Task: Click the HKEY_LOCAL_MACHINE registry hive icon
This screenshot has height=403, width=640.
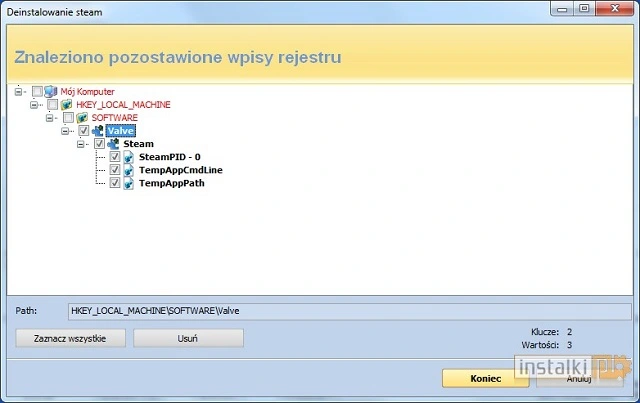Action: point(67,104)
